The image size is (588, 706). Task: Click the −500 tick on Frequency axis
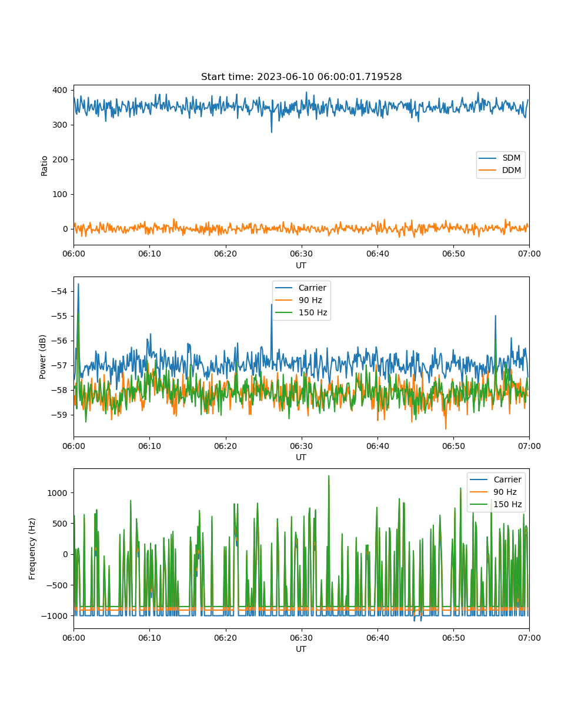(58, 585)
